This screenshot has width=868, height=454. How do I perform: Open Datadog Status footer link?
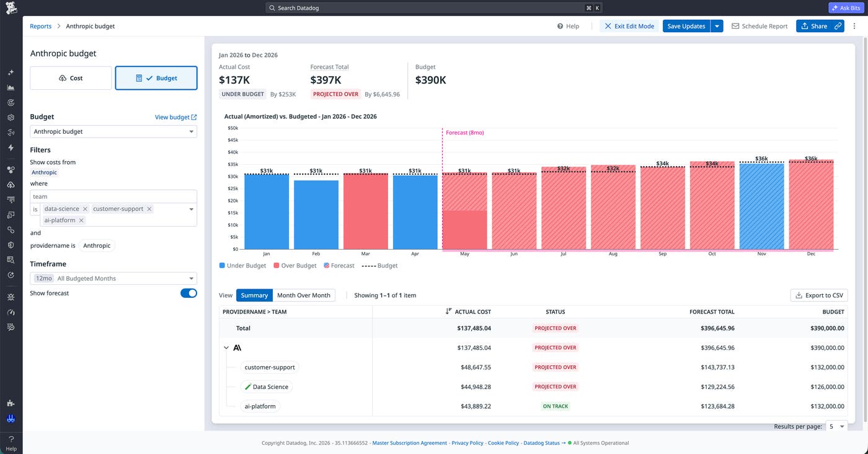coord(544,443)
